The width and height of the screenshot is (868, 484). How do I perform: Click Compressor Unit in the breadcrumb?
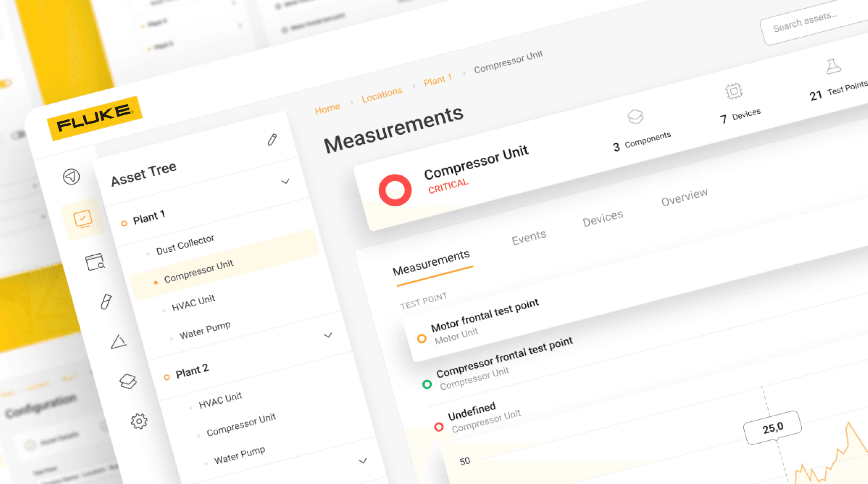click(x=508, y=62)
